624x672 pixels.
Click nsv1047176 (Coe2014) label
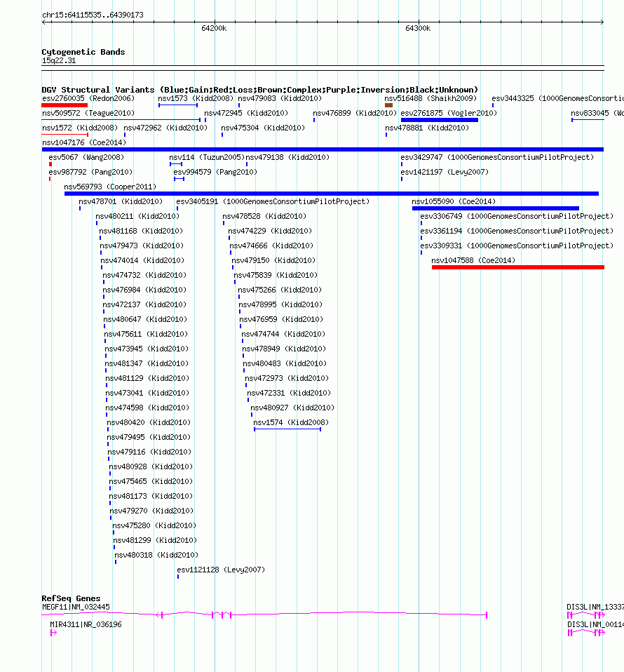click(x=84, y=142)
